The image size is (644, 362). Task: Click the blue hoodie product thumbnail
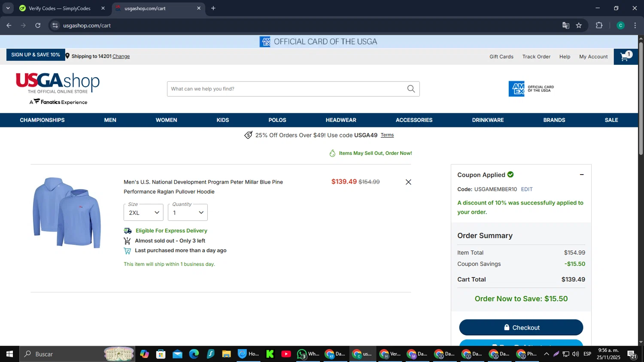coord(67,213)
